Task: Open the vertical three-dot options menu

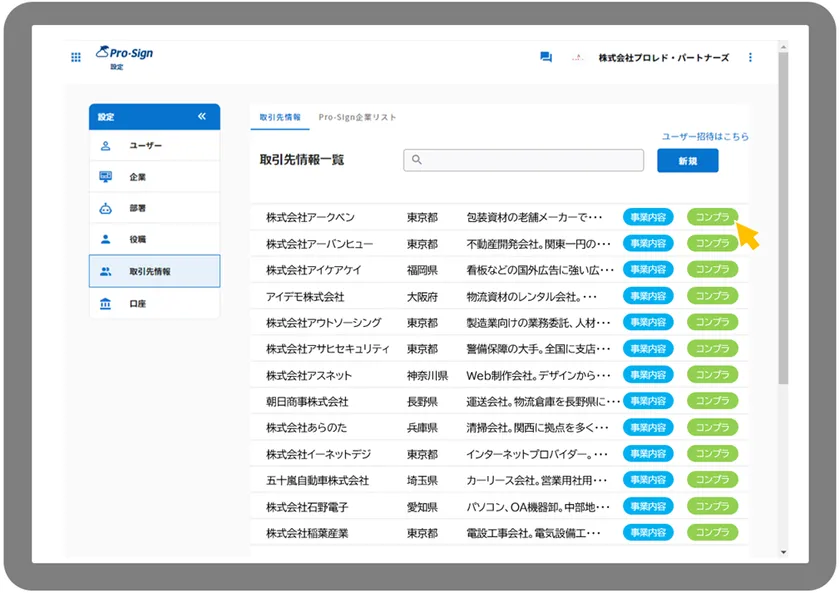Action: coord(750,57)
